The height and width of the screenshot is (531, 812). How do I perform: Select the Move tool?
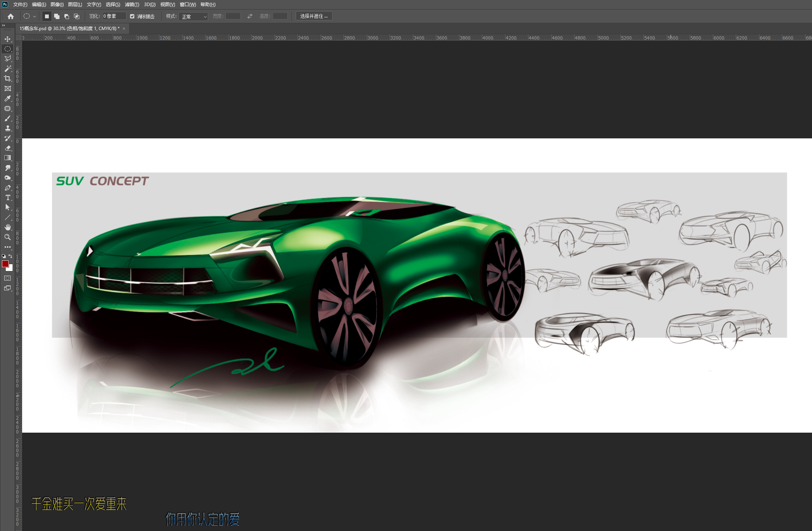(x=8, y=39)
